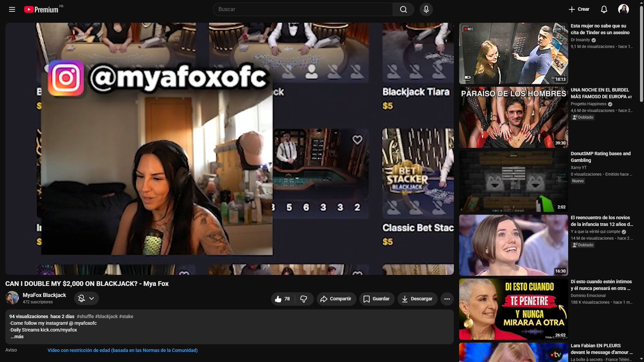Click the search magnifier button
The image size is (644, 362).
[403, 9]
